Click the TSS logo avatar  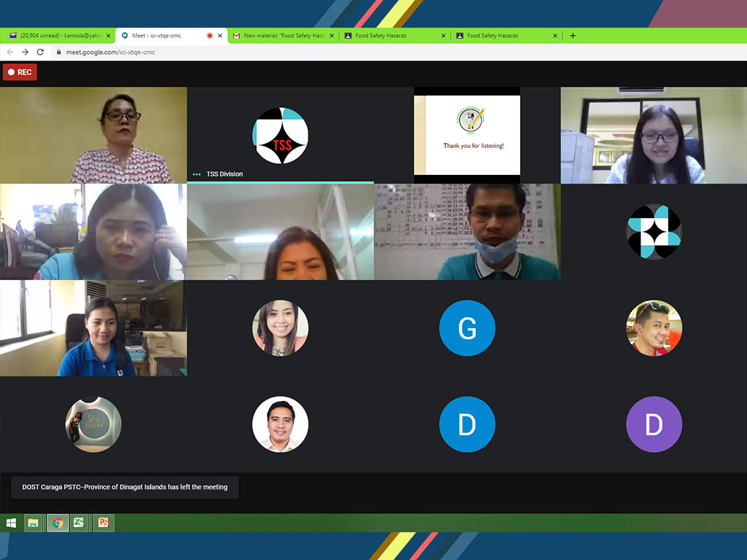280,136
